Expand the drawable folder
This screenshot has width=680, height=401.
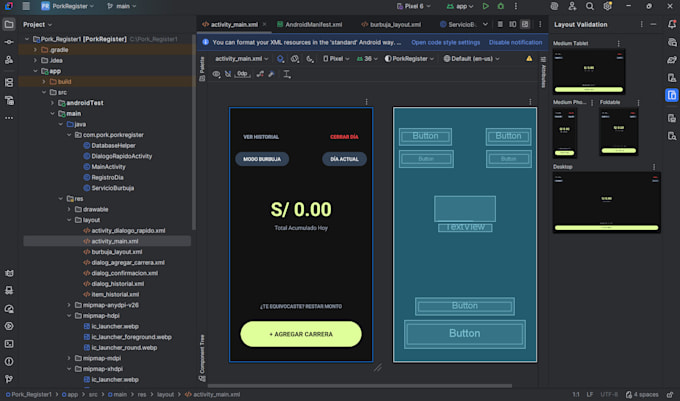pos(69,209)
